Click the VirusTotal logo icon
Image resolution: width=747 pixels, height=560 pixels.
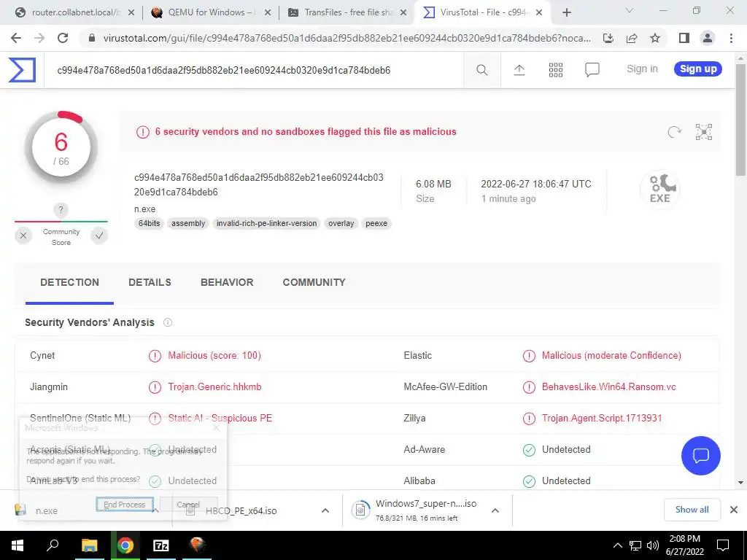click(x=22, y=69)
